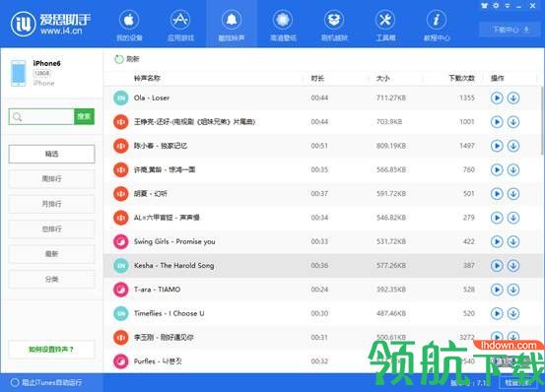Download the 591.72KB ringtone
The width and height of the screenshot is (545, 392).
point(513,194)
